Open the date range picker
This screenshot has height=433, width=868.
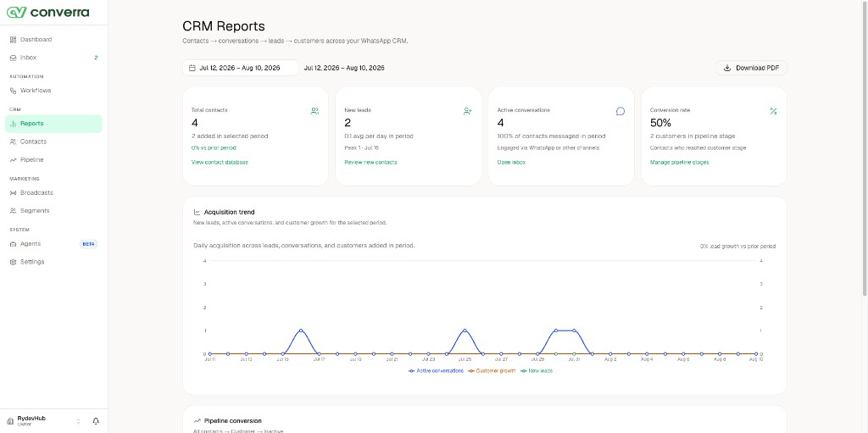(240, 68)
